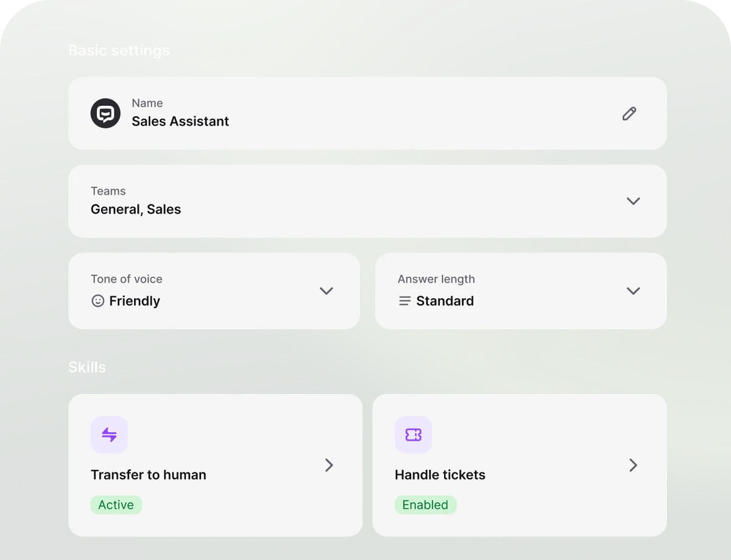Click the purple ticket icon

413,435
